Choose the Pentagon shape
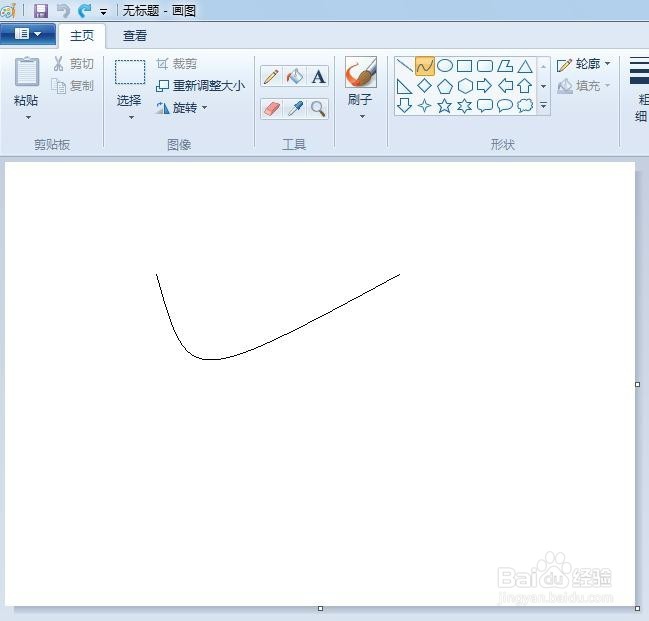The height and width of the screenshot is (621, 649). pos(445,86)
